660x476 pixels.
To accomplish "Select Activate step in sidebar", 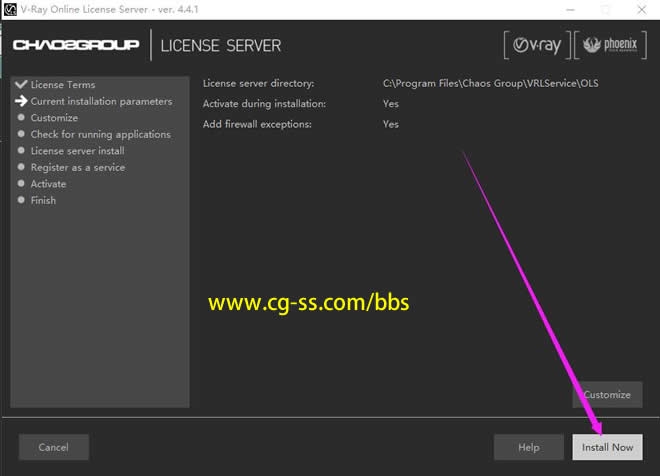I will [x=48, y=184].
